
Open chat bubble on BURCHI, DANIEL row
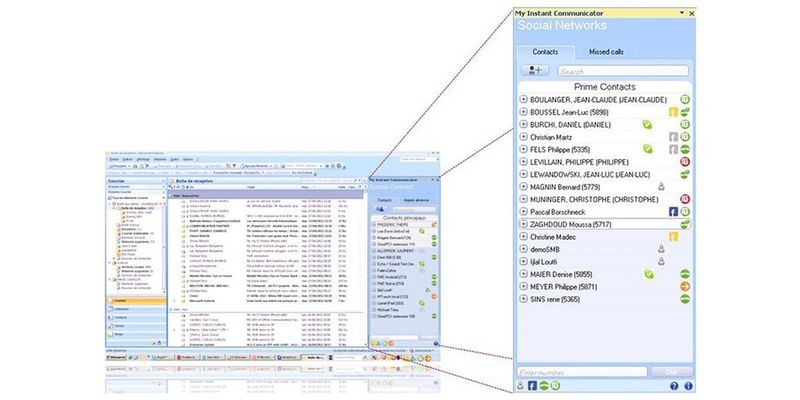click(x=647, y=124)
